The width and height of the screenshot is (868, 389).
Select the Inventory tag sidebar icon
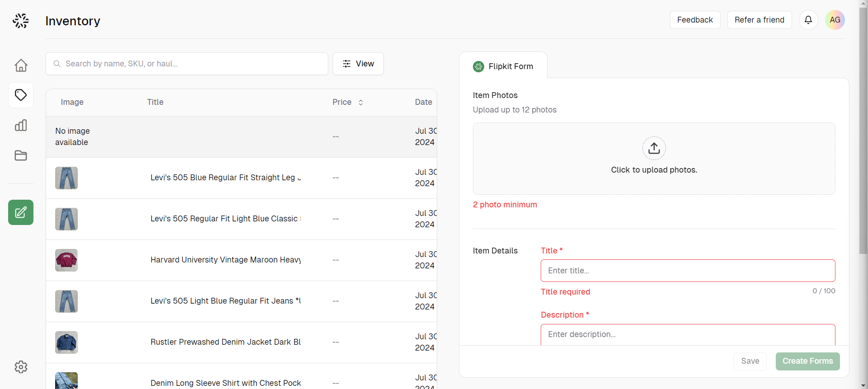[x=21, y=95]
